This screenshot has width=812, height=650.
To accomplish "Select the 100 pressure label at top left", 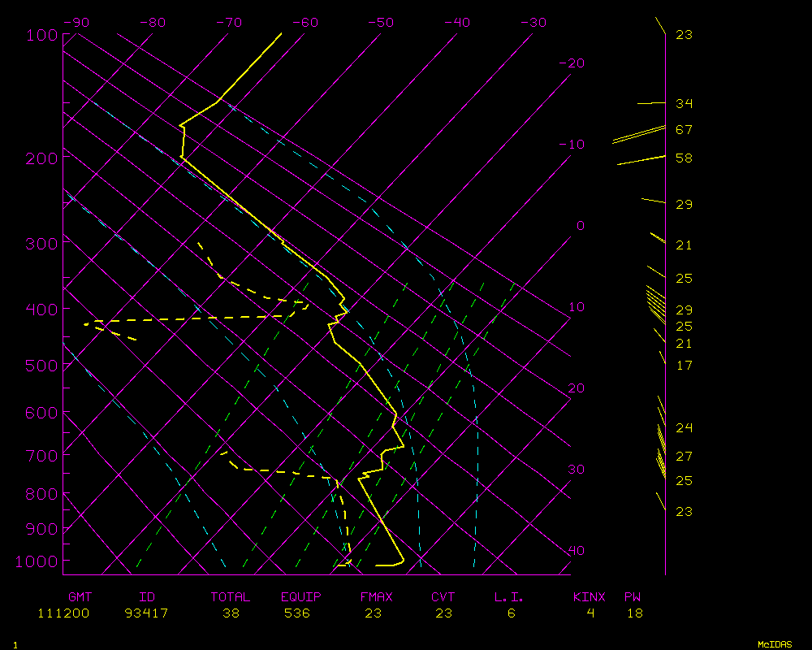I will 41,35.
